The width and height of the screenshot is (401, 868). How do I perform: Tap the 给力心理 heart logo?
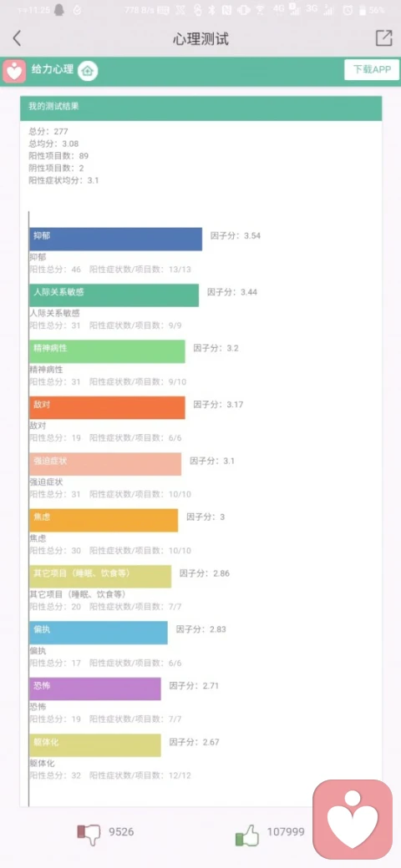point(14,72)
